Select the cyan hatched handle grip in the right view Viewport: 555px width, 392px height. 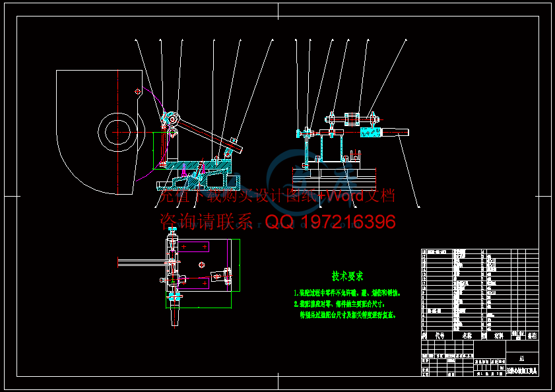click(x=371, y=132)
